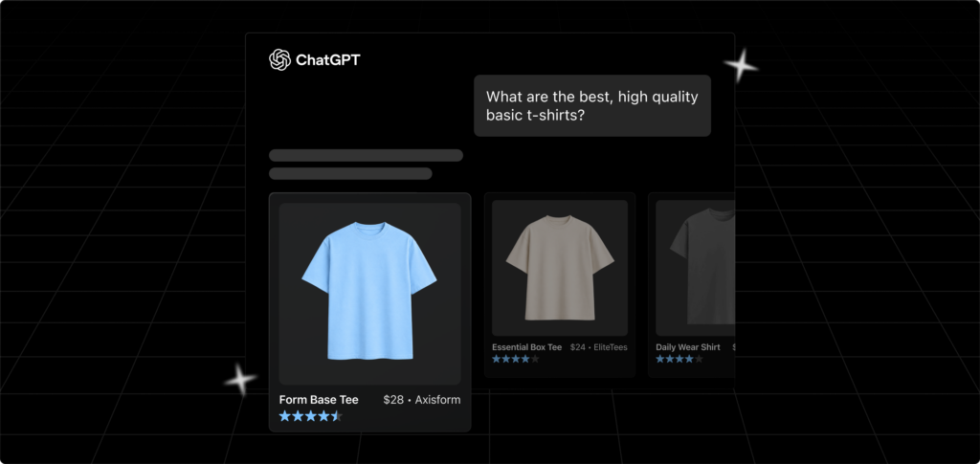Viewport: 980px width, 464px height.
Task: Select the user message bubble about t-shirts
Action: click(x=591, y=105)
